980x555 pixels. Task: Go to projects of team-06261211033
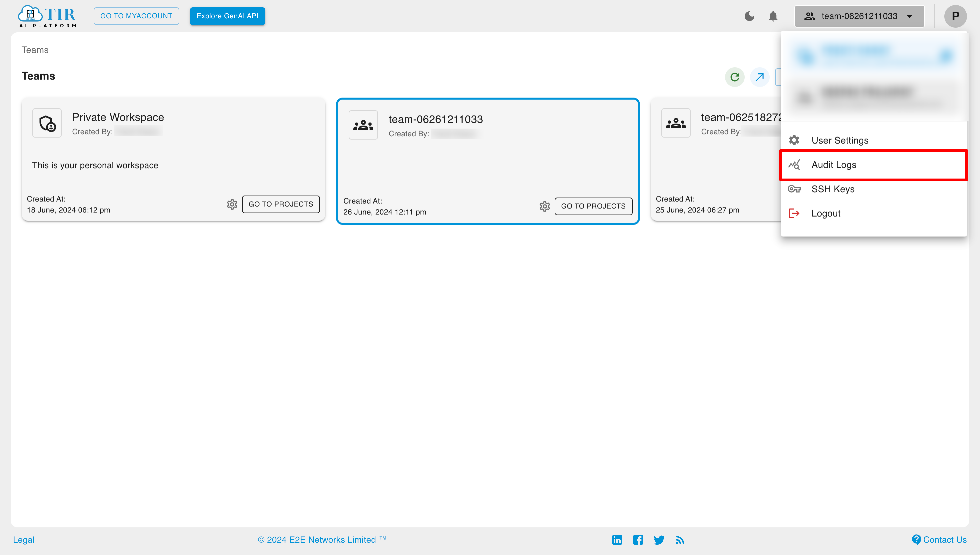click(x=593, y=206)
